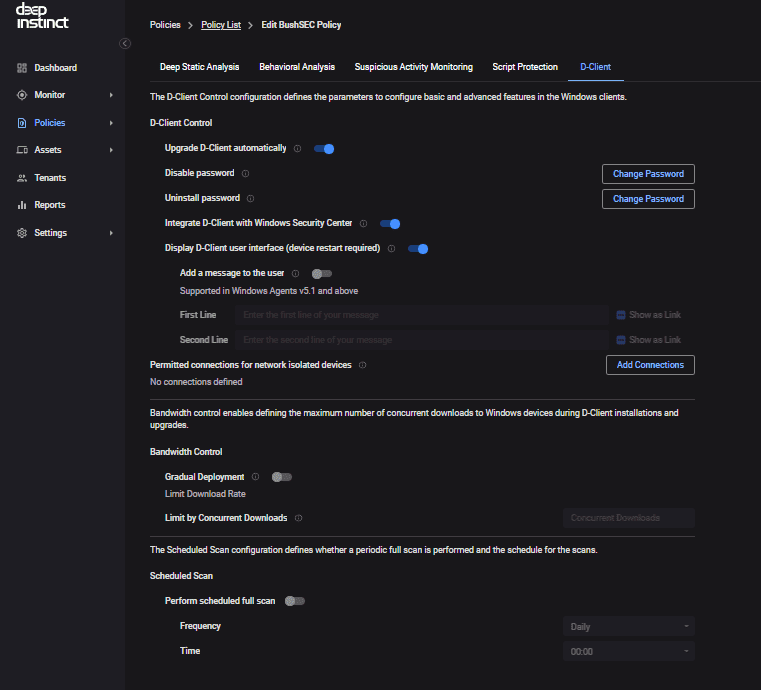This screenshot has width=761, height=690.
Task: Click the Monitor target icon
Action: pyautogui.click(x=22, y=95)
